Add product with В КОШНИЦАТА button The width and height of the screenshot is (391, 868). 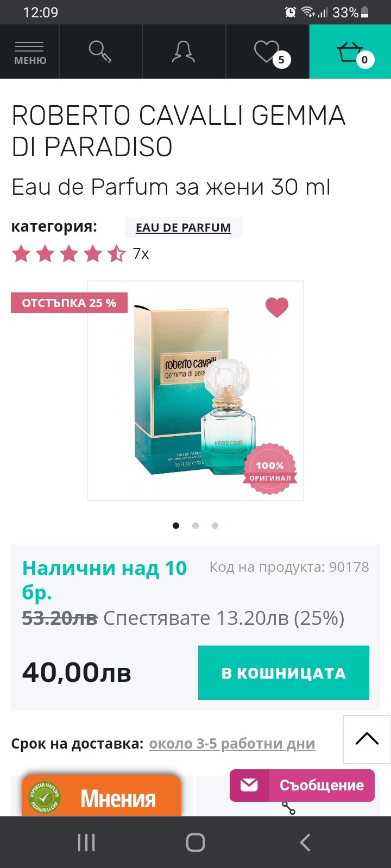[283, 673]
